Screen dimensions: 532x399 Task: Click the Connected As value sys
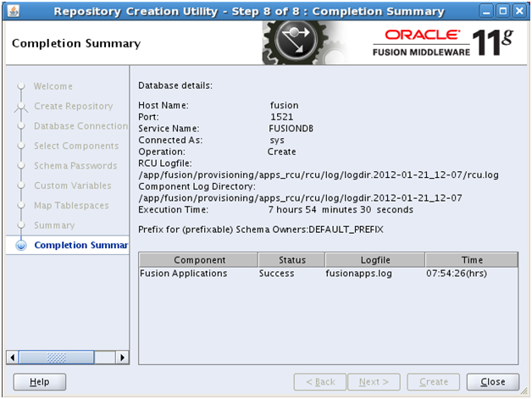coord(277,140)
